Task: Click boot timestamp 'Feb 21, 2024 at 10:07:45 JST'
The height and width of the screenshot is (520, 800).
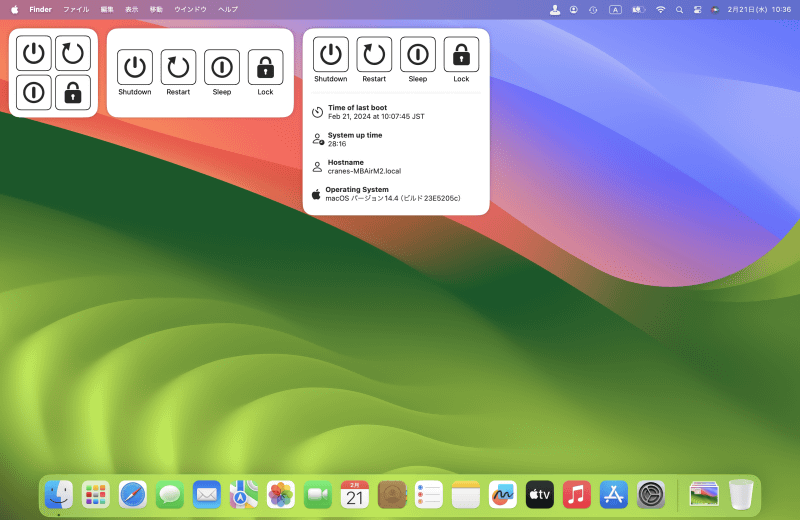Action: (376, 116)
